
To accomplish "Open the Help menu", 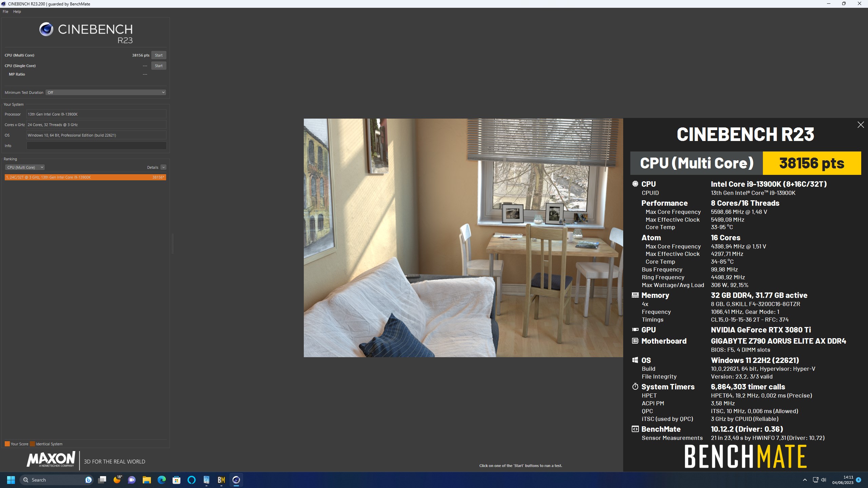I will coord(17,12).
